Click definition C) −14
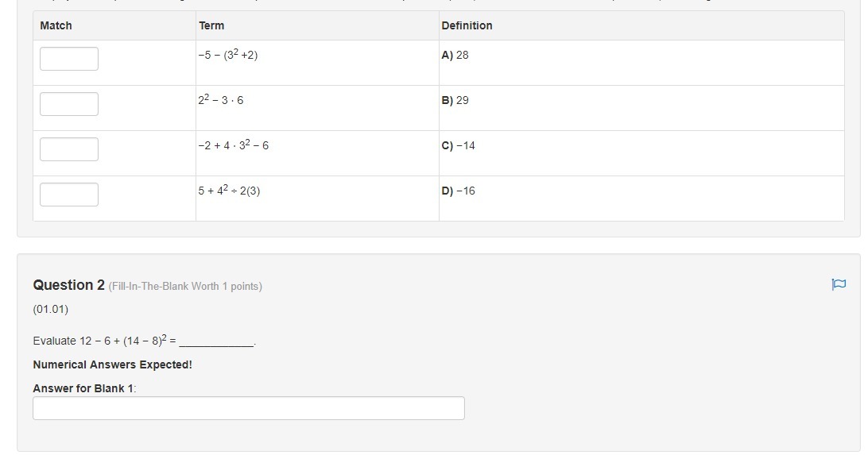Screen dimensions: 868x455 click(459, 146)
